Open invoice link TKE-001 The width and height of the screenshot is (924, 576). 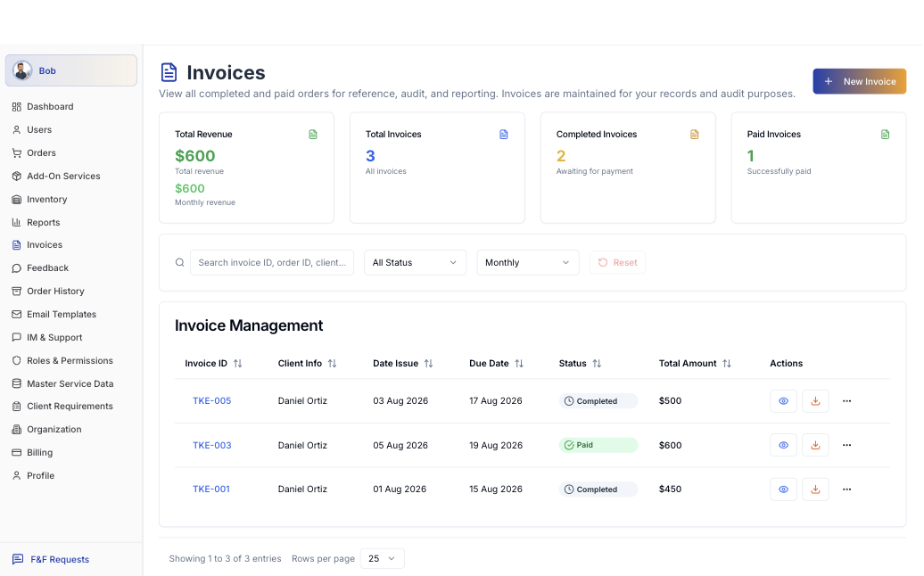[211, 490]
